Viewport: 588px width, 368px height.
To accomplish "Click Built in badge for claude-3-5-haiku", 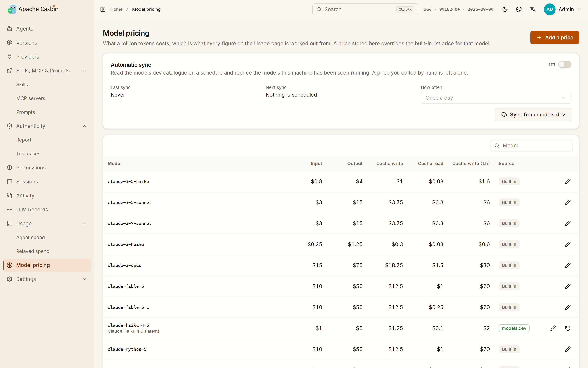I will (509, 181).
